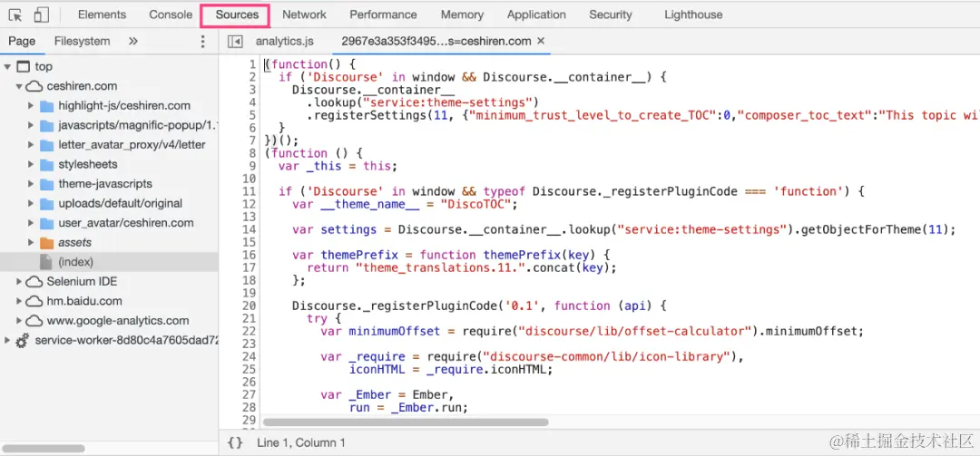This screenshot has width=980, height=456.
Task: Click the navigator pane horizontal scrollbar
Action: (x=44, y=448)
